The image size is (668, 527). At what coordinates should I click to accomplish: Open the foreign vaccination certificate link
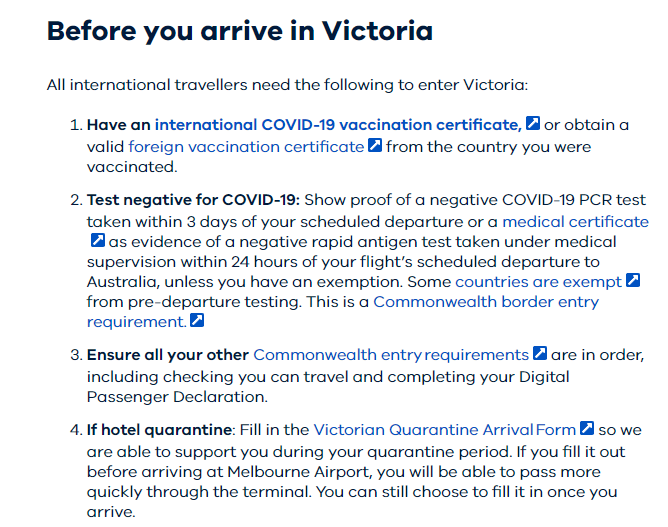[x=246, y=147]
